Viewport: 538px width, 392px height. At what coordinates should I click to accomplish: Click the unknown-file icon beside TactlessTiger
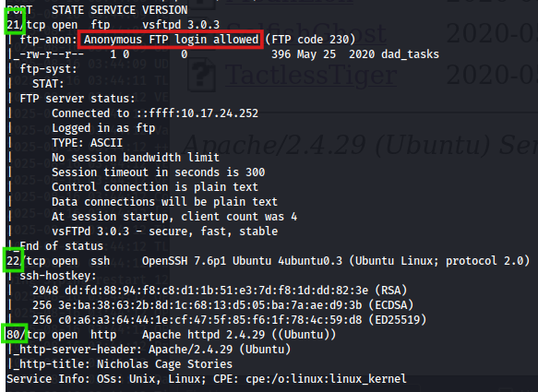[x=202, y=75]
